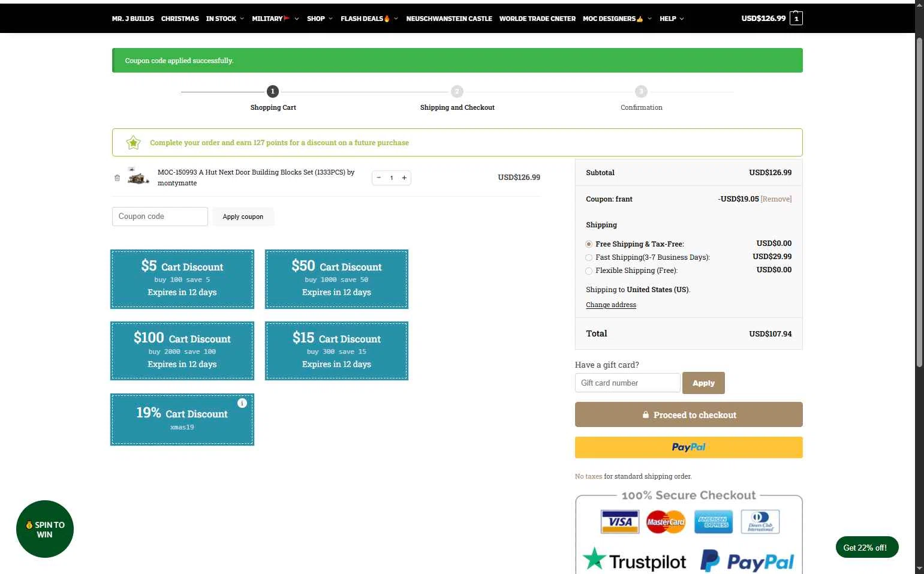The height and width of the screenshot is (574, 924).
Task: Click the Apply coupon button
Action: point(243,217)
